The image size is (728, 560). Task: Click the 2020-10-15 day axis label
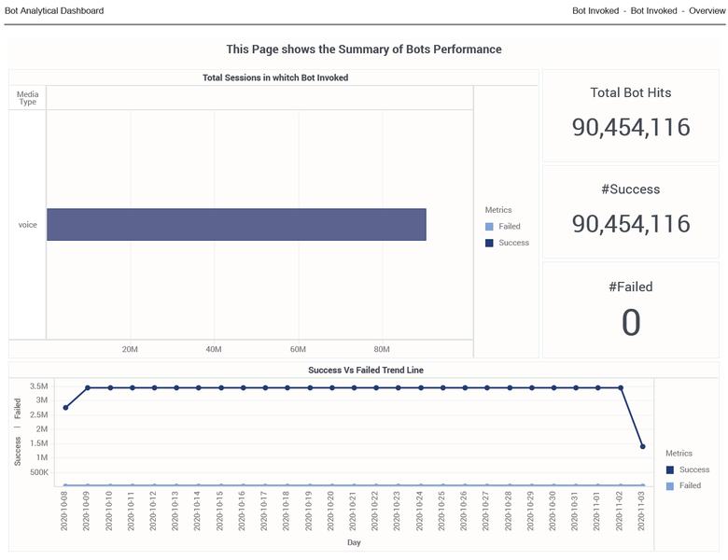click(219, 511)
